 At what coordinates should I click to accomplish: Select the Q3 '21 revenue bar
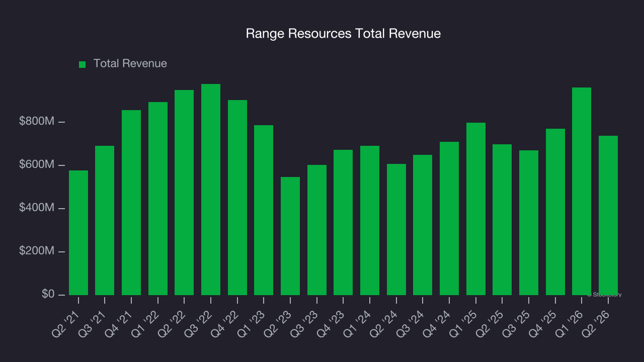coord(105,220)
